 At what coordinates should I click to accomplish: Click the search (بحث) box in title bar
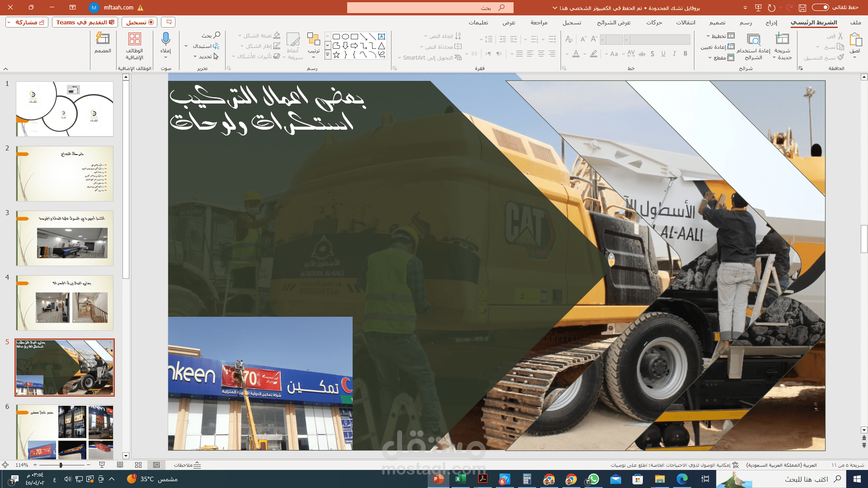coord(430,8)
